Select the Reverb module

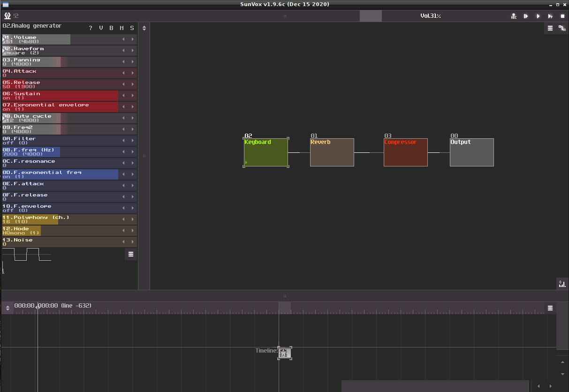pyautogui.click(x=332, y=152)
